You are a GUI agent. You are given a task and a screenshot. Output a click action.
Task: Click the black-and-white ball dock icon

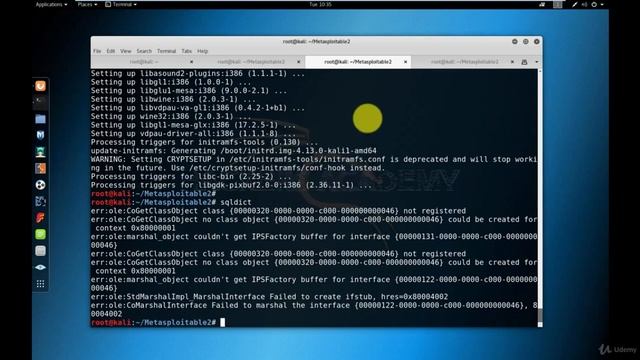pyautogui.click(x=40, y=185)
